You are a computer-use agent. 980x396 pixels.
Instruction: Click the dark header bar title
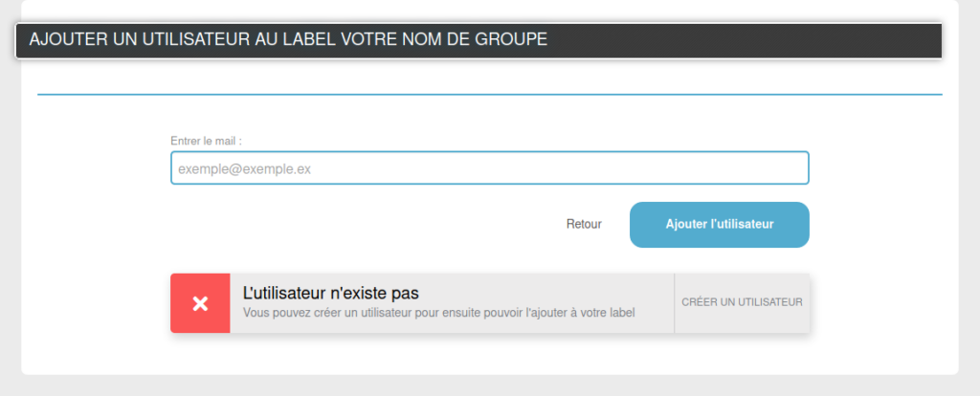tap(479, 40)
